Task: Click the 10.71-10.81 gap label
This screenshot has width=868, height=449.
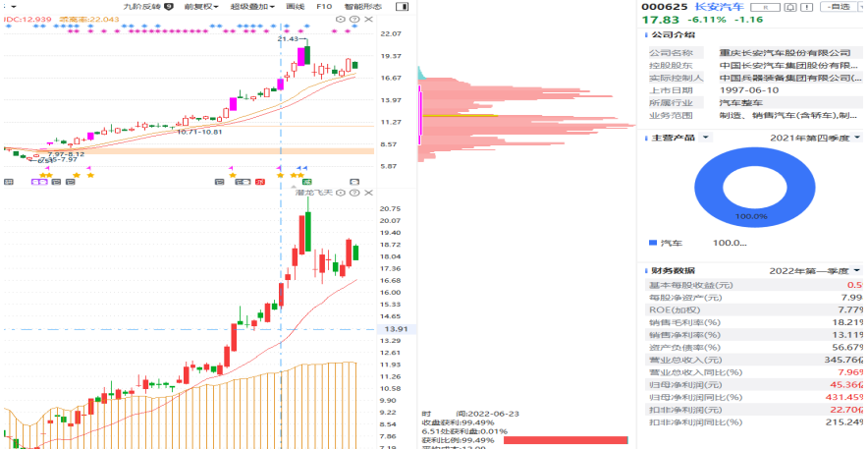Action: 199,132
